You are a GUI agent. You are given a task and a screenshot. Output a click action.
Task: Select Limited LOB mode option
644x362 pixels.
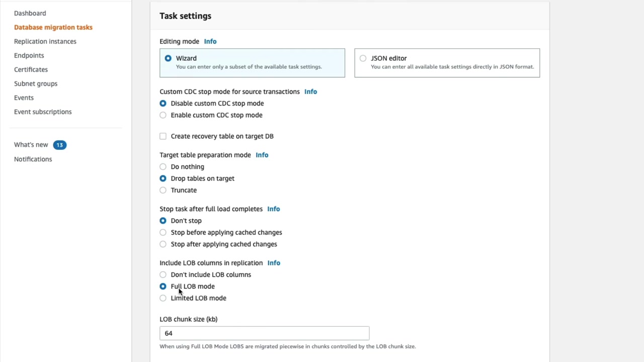click(x=163, y=298)
